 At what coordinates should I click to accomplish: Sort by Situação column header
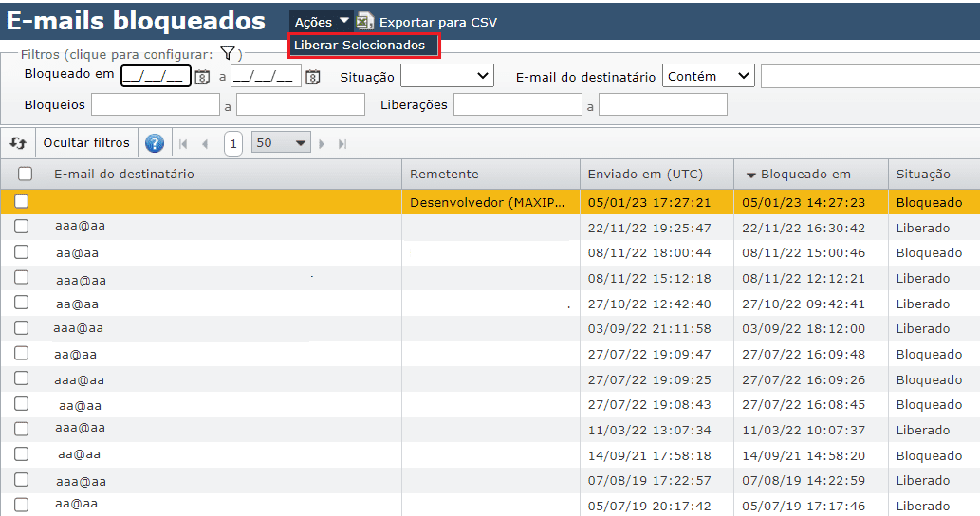coord(934,174)
